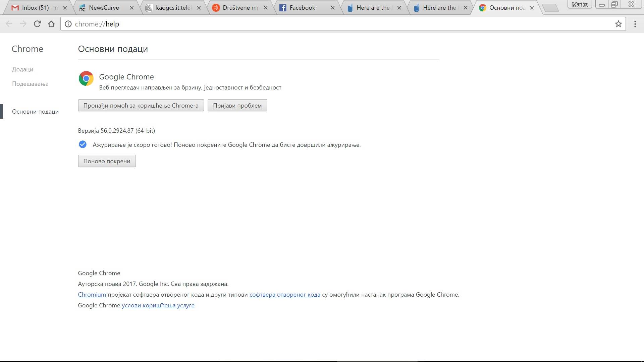Click the blue update checkmark icon
The image size is (644, 362).
[83, 144]
